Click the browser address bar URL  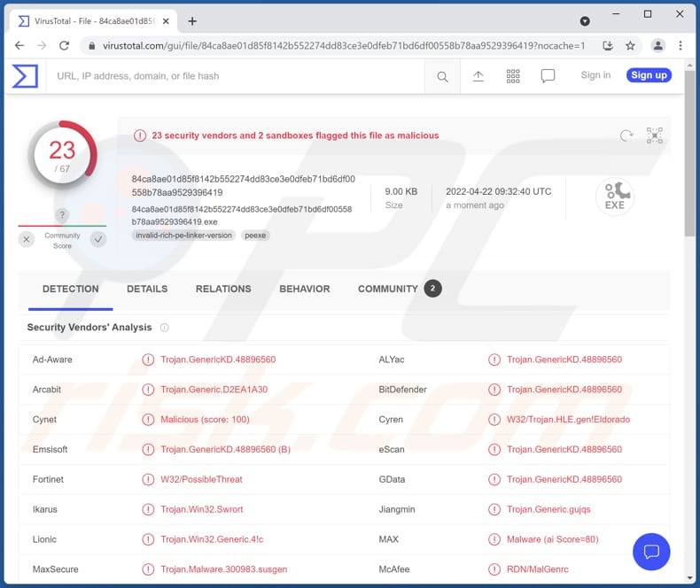pyautogui.click(x=343, y=45)
